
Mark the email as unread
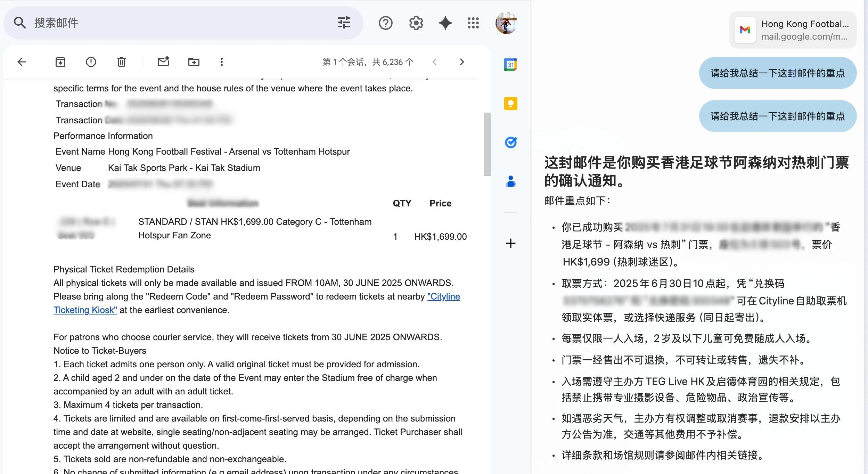point(163,62)
